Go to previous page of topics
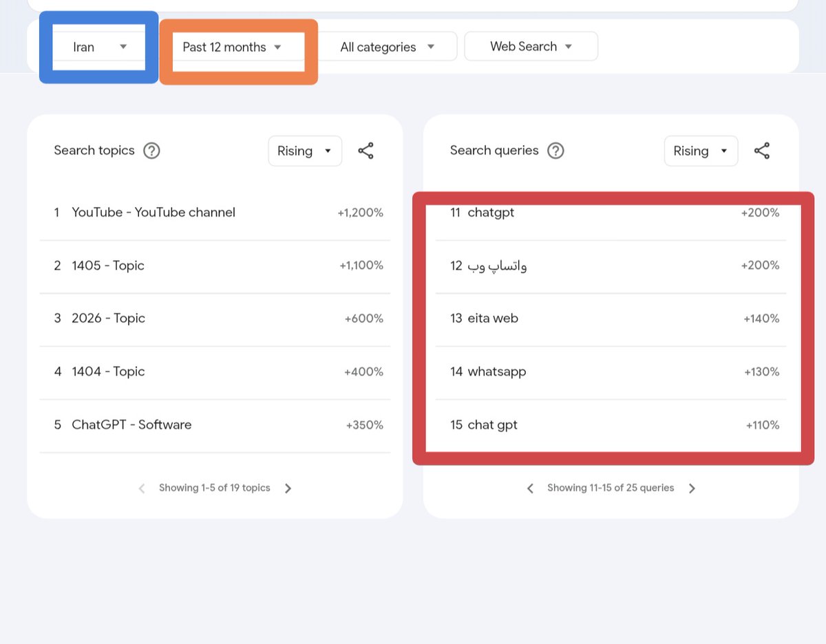Viewport: 826px width, 644px height. (142, 489)
